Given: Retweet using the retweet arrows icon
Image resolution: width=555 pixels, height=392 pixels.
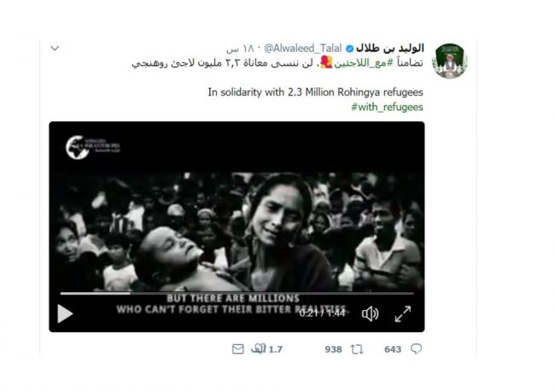Looking at the screenshot, I should 357,349.
